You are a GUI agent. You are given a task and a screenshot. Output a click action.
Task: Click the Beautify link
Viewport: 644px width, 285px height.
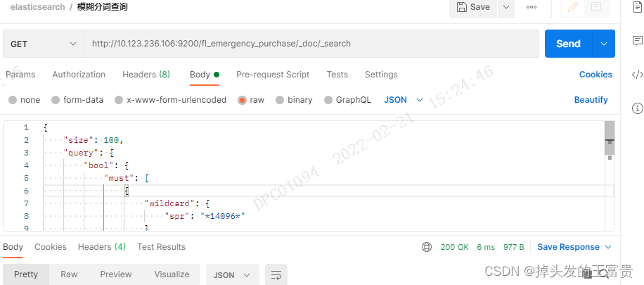tap(591, 100)
